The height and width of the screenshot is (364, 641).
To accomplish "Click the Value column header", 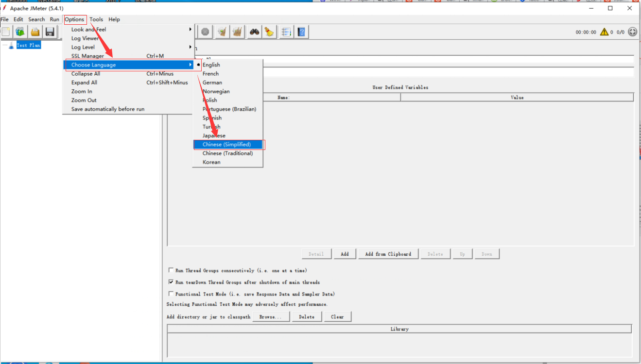I will [517, 98].
